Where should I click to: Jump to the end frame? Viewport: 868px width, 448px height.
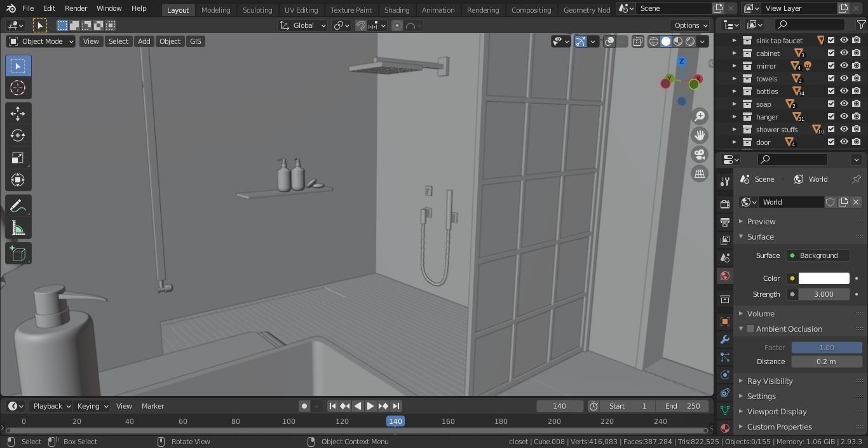pos(396,406)
